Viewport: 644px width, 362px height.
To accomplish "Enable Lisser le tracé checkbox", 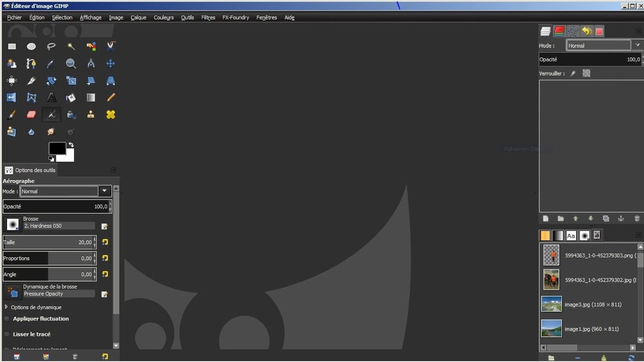I will 7,334.
